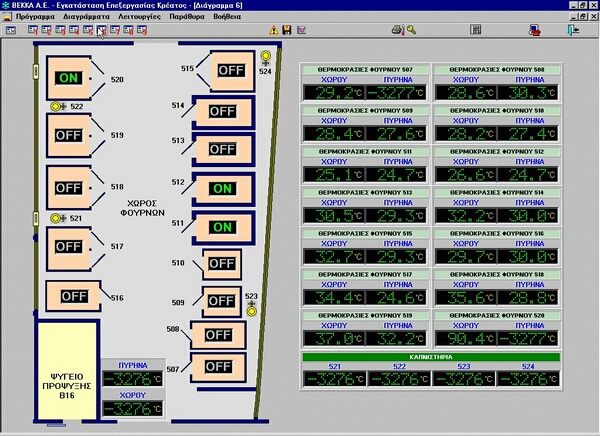Click the ΚΑΠΝΙΣΤΗΡΙΑ green header bar
The height and width of the screenshot is (436, 600).
point(431,356)
